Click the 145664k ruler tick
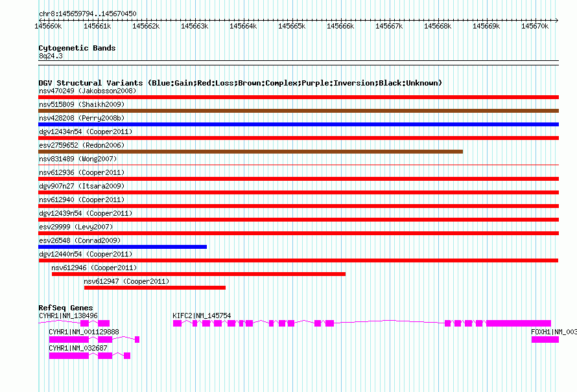577x392 pixels. point(243,26)
